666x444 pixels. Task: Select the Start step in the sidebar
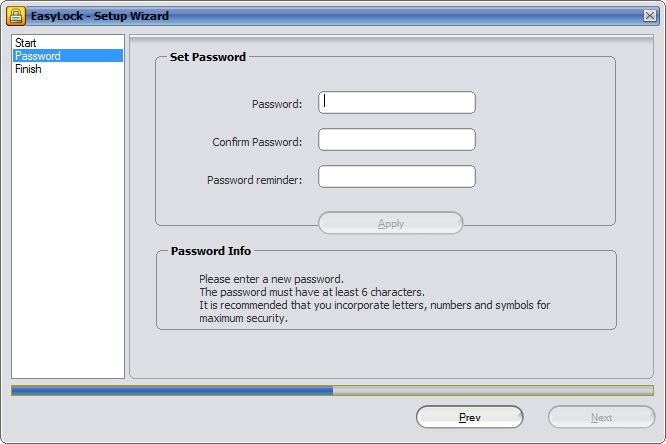[26, 43]
